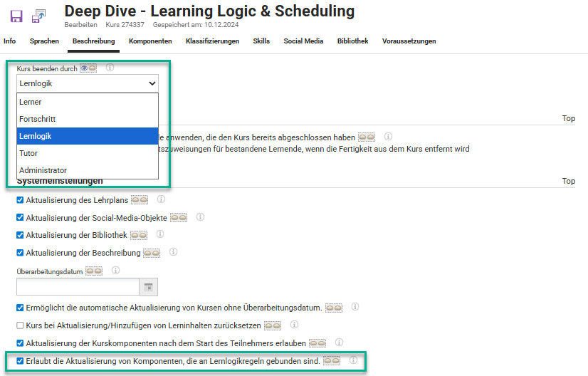
Task: Choose Lernlogik option in the dropdown
Action: pyautogui.click(x=88, y=136)
